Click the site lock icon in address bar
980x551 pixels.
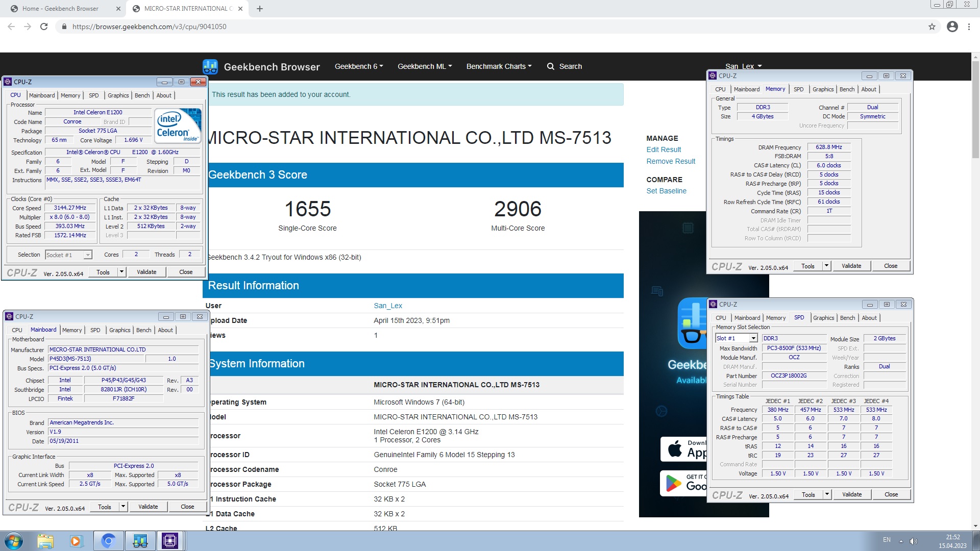[64, 27]
